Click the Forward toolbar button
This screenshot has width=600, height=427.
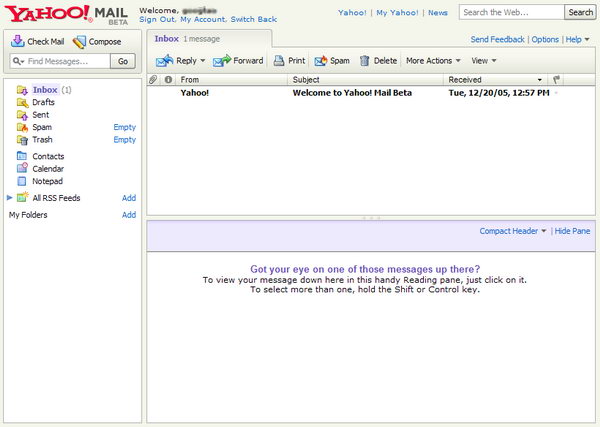click(238, 61)
